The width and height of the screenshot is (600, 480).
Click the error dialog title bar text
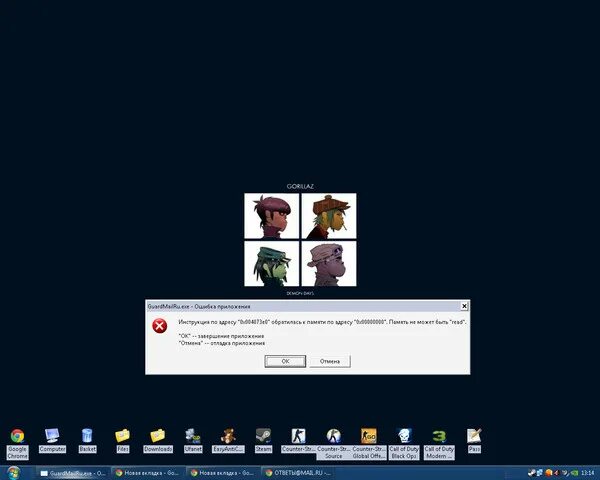point(199,306)
